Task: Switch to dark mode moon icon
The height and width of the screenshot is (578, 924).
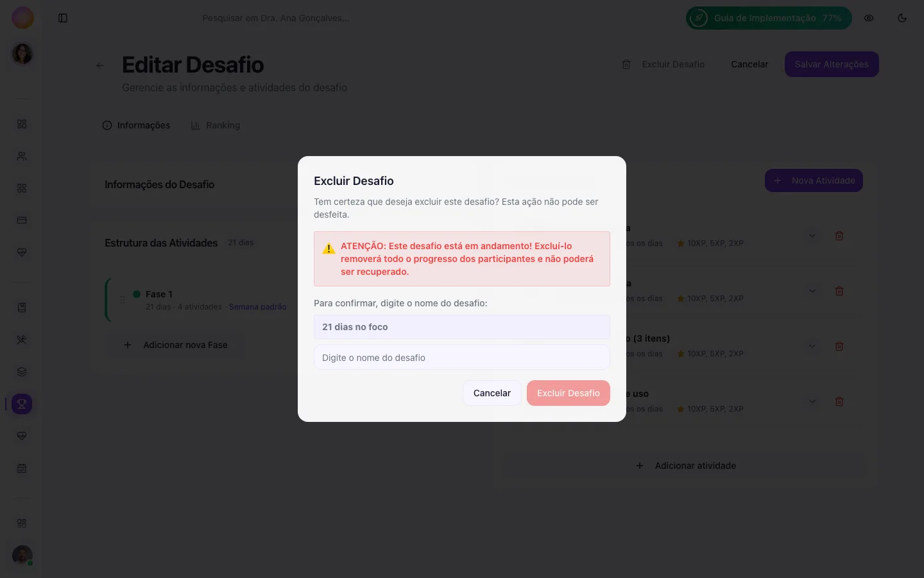Action: [x=902, y=18]
